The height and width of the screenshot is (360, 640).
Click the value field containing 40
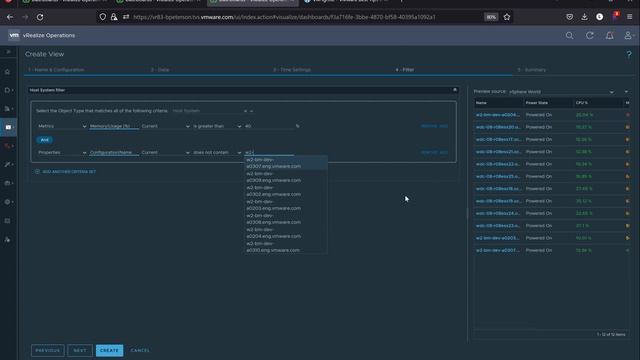269,126
